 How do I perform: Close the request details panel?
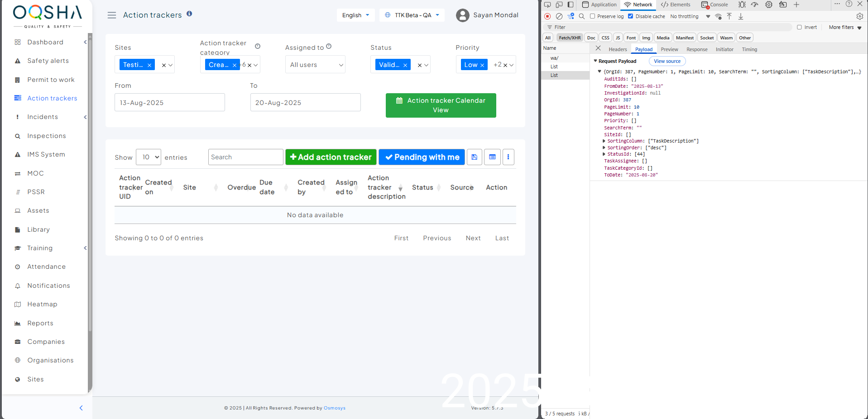pos(598,48)
